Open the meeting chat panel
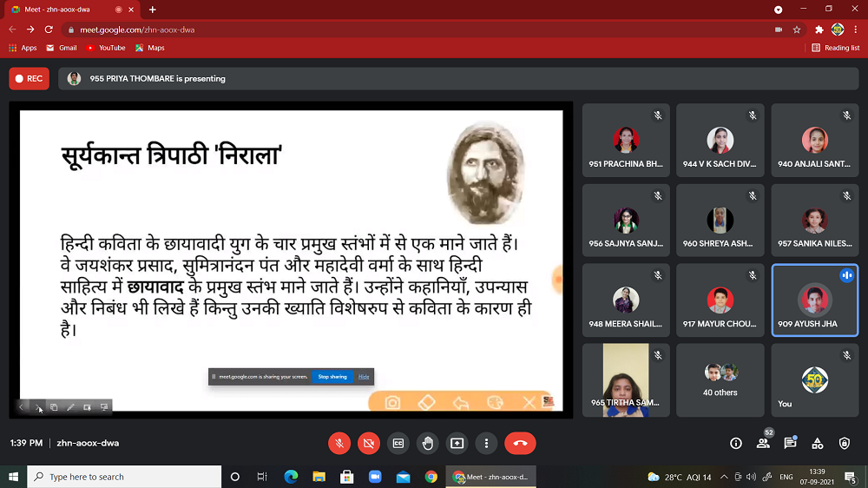This screenshot has height=488, width=868. [790, 443]
